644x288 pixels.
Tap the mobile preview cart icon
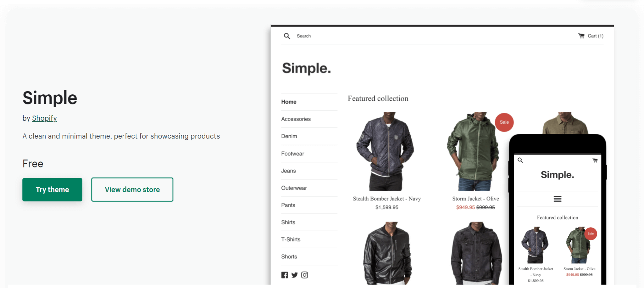pyautogui.click(x=595, y=160)
